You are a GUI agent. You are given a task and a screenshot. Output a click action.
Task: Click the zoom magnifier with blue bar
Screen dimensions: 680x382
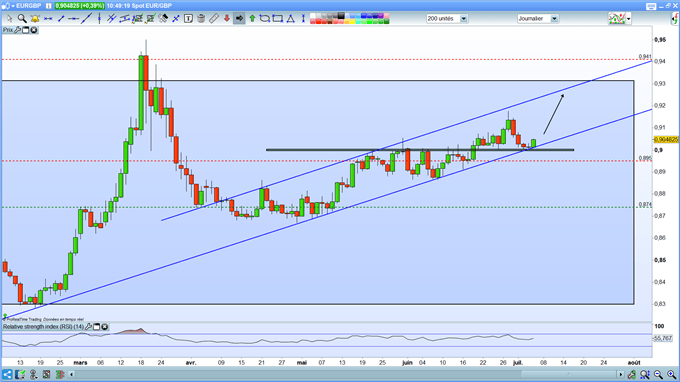tap(645, 375)
